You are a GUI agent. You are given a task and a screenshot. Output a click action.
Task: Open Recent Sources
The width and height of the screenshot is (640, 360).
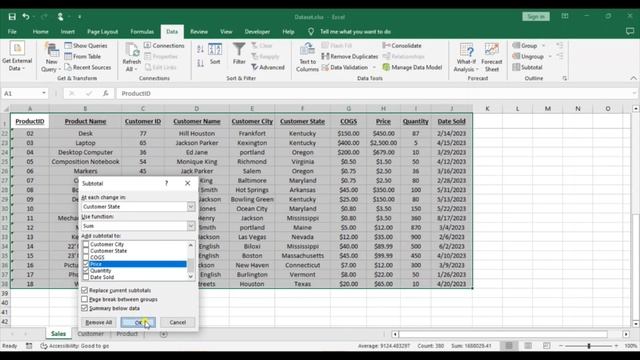click(x=88, y=67)
